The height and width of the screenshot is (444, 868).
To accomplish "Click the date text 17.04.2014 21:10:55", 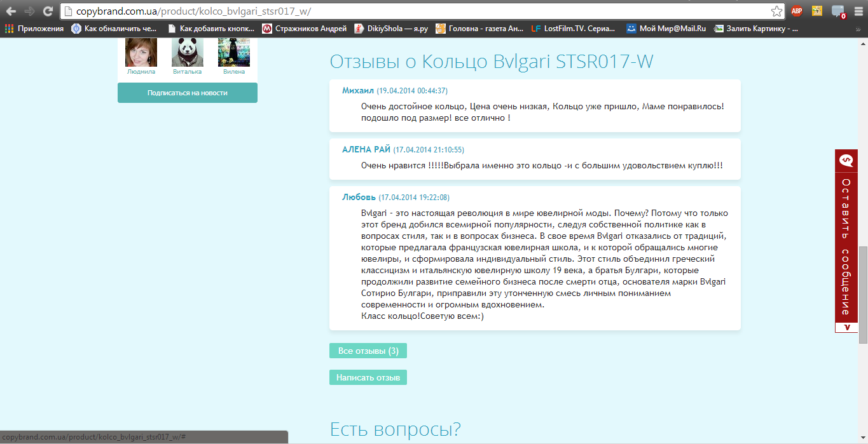I will (429, 151).
